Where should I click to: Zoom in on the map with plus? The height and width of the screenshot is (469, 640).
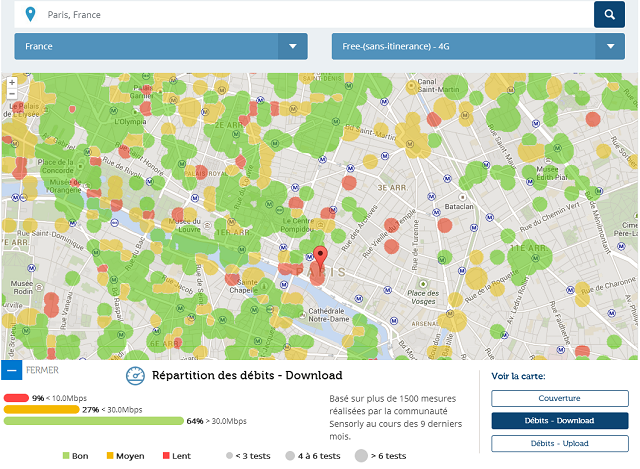(x=11, y=82)
